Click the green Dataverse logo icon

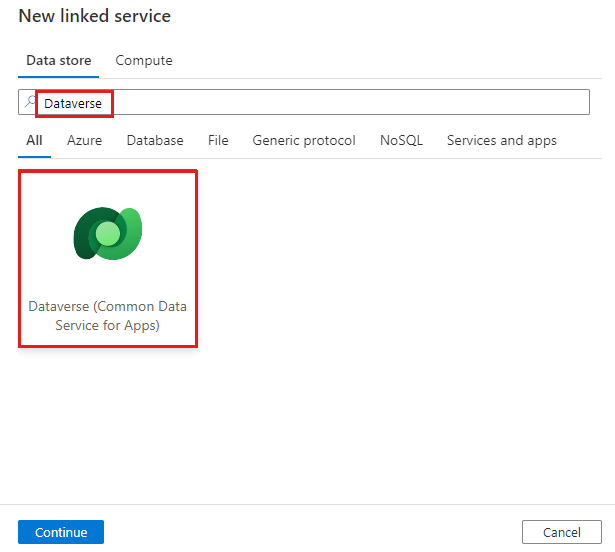coord(108,233)
